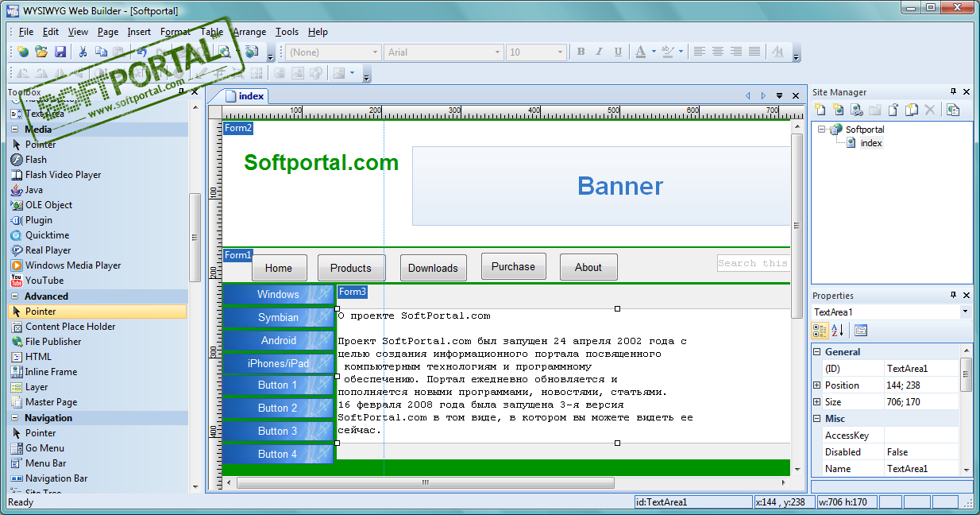Viewport: 980px width, 515px height.
Task: Click the Search this site input field
Action: 754,263
